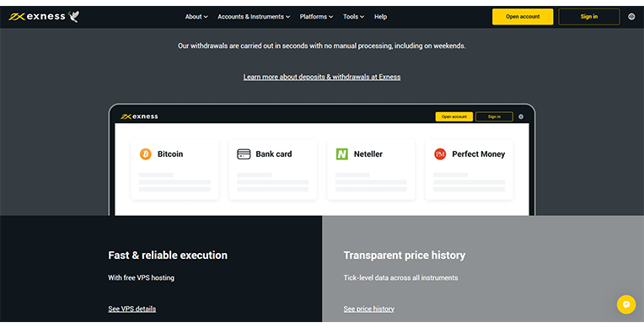Viewport: 644px width, 328px height.
Task: Expand the About dropdown menu
Action: pos(196,17)
